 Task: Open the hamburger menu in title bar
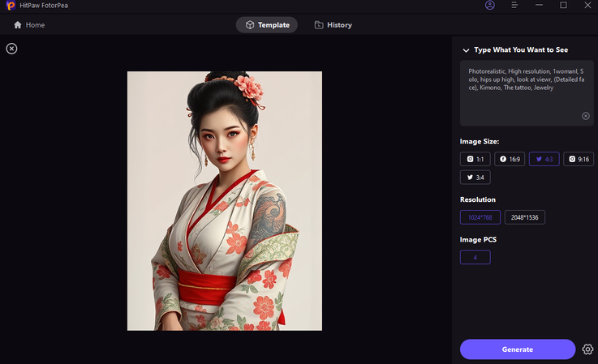514,5
